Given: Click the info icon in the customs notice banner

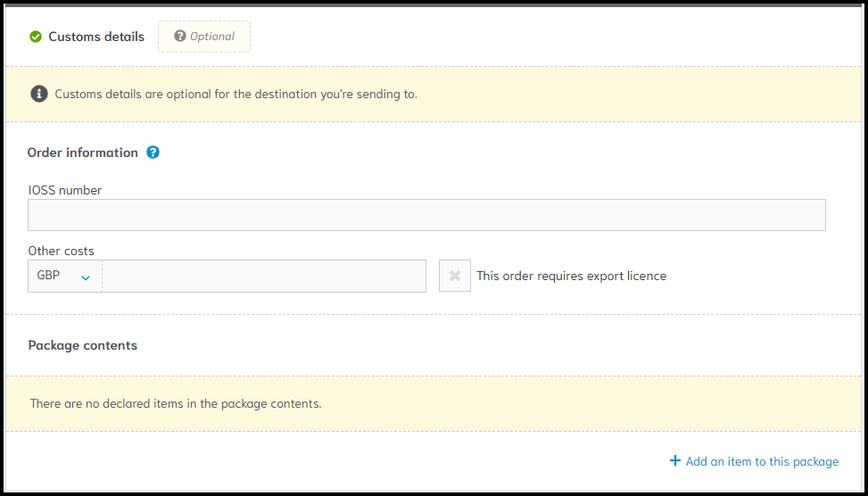Looking at the screenshot, I should [38, 94].
